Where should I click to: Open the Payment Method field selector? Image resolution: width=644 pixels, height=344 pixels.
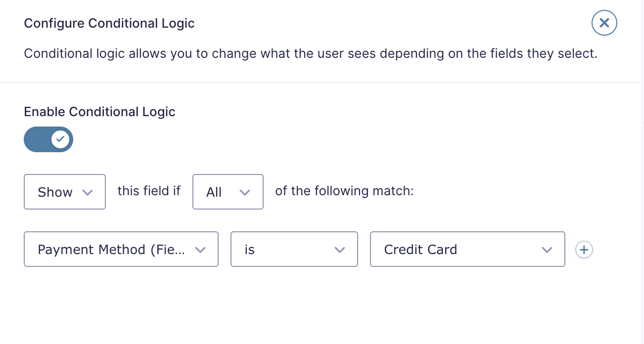pos(121,250)
